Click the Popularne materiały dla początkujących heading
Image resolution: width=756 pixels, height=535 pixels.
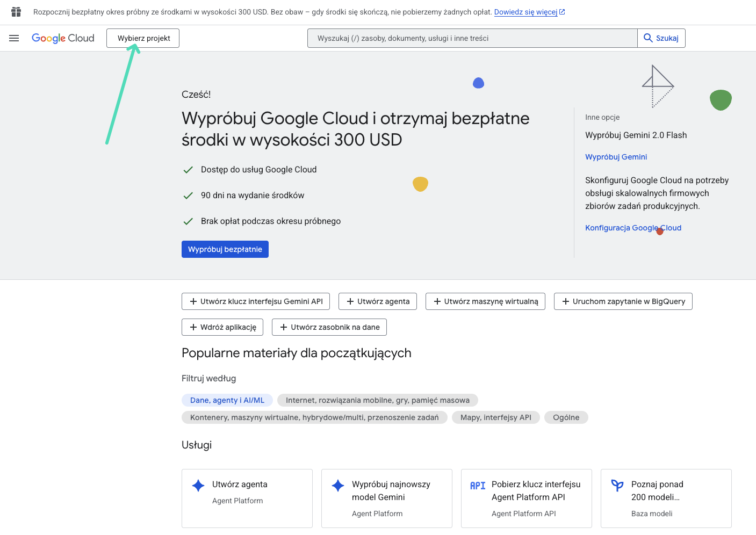click(x=297, y=353)
